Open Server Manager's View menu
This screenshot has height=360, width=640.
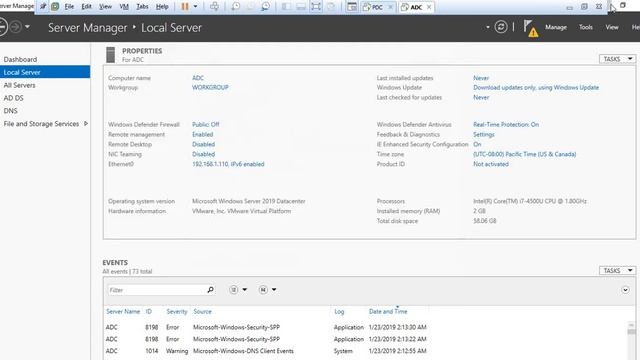[612, 27]
